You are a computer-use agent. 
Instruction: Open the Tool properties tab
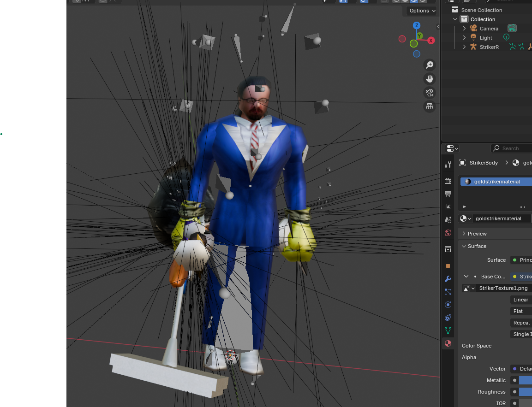(448, 165)
